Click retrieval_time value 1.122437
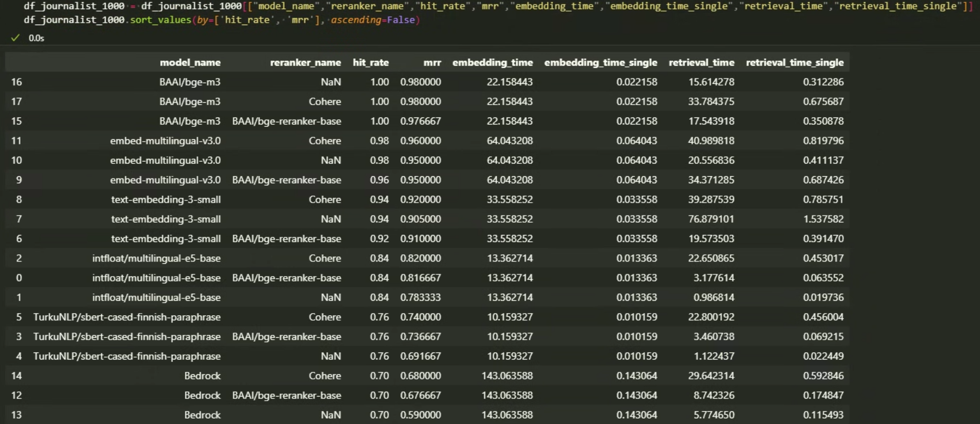This screenshot has height=424, width=980. pos(714,356)
